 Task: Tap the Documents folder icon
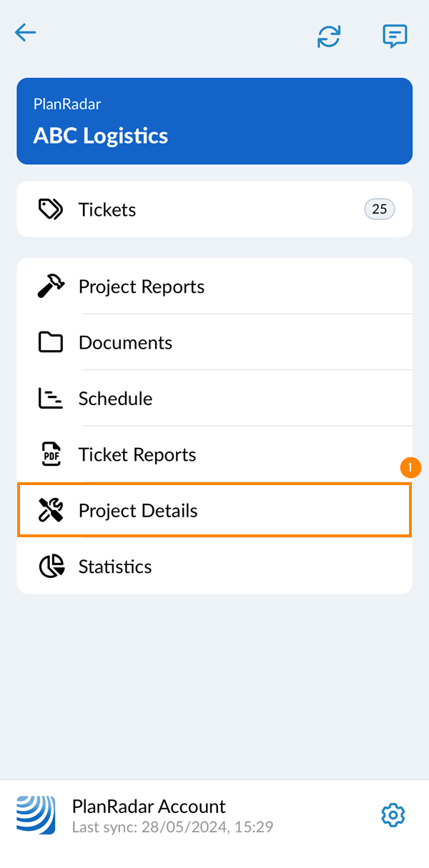[50, 343]
